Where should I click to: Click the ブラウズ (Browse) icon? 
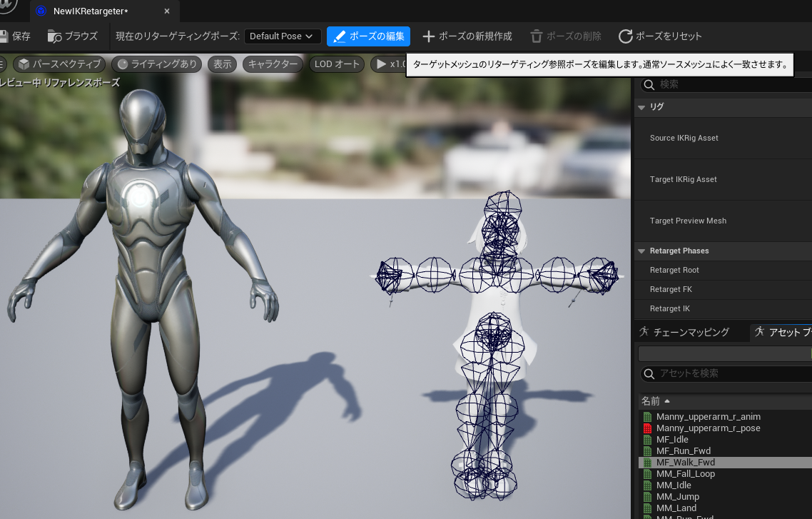pos(54,36)
